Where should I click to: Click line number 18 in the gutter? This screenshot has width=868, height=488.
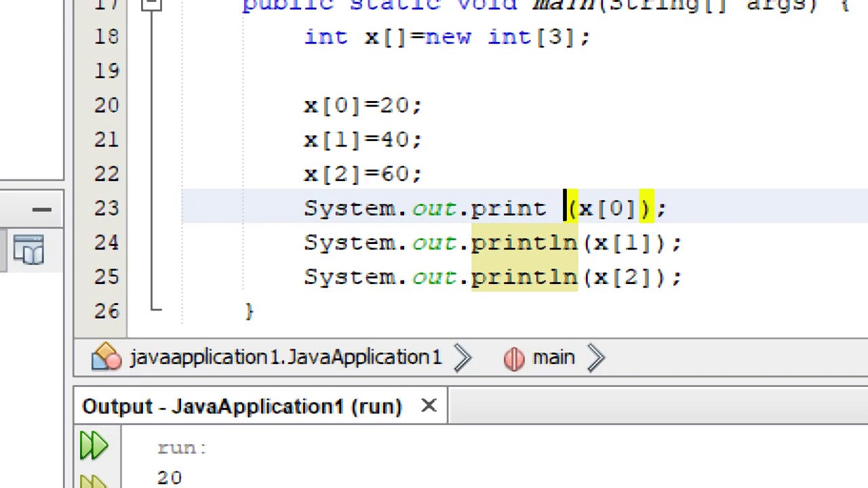click(106, 37)
